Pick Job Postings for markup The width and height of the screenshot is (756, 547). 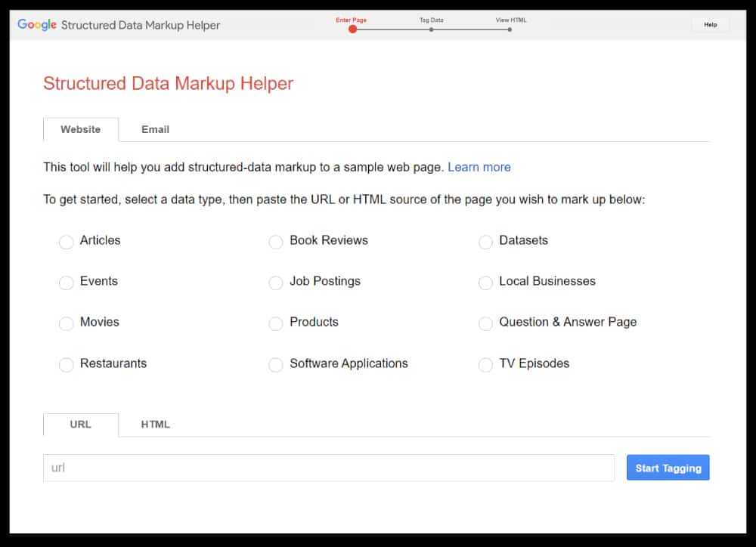tap(276, 283)
